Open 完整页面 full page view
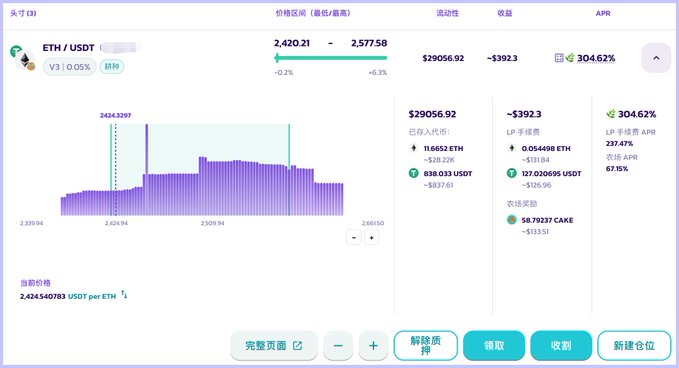The width and height of the screenshot is (679, 368). pyautogui.click(x=274, y=345)
